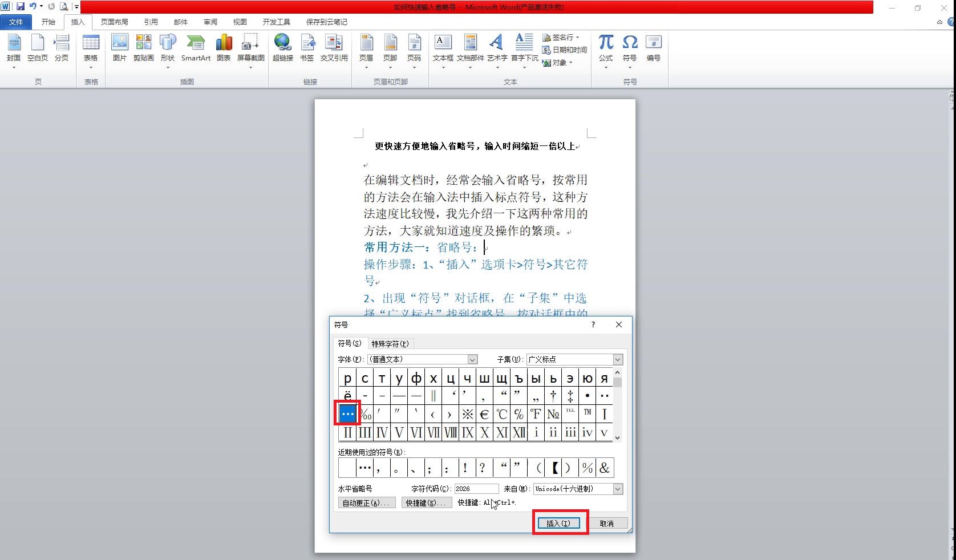The image size is (956, 560).
Task: Click the dialog help question mark
Action: [593, 324]
